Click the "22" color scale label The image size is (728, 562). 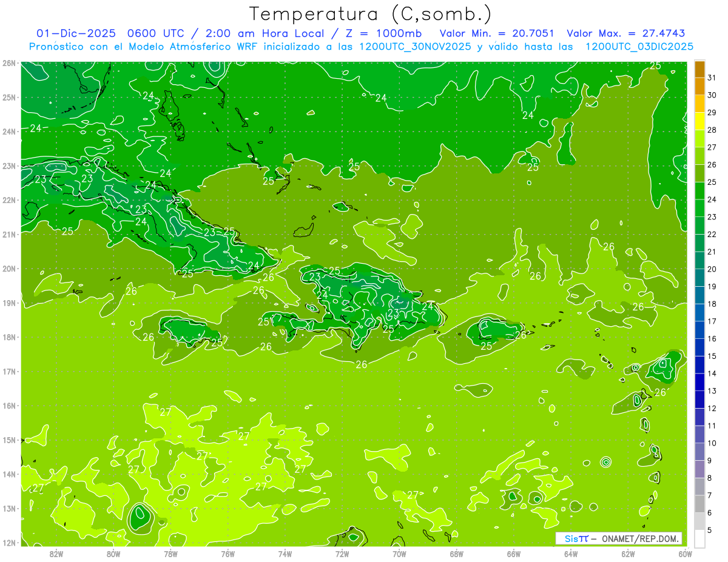[712, 234]
